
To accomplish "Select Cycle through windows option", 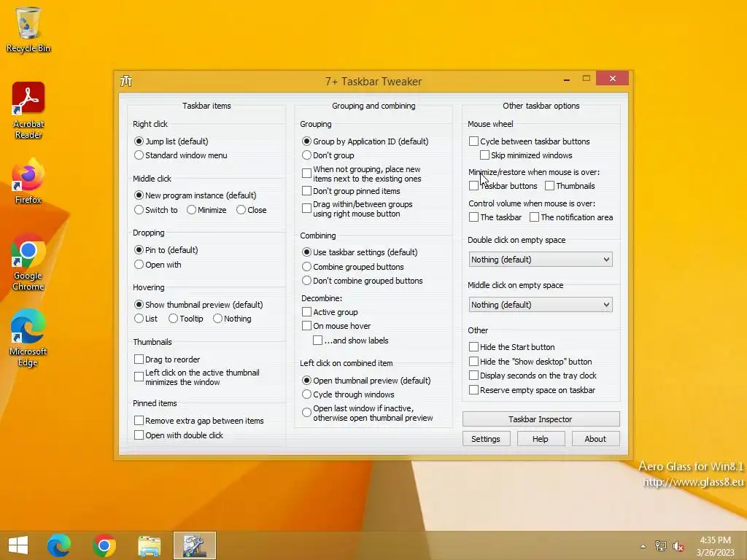I will click(348, 394).
